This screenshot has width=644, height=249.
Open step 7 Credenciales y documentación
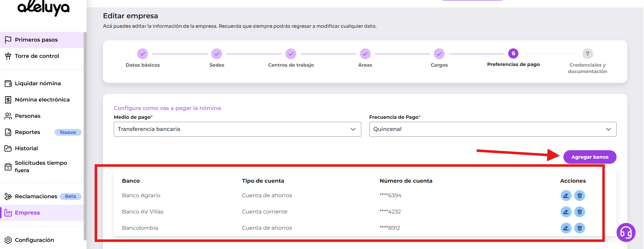[587, 54]
